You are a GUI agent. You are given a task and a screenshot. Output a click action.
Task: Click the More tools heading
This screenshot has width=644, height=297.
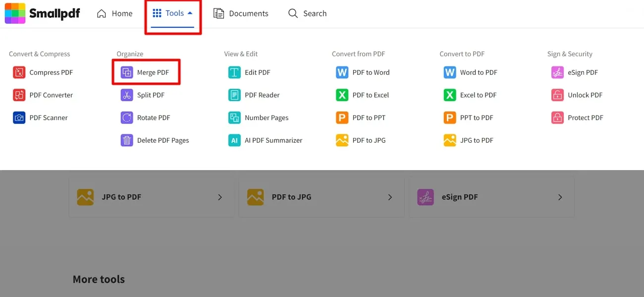point(99,279)
